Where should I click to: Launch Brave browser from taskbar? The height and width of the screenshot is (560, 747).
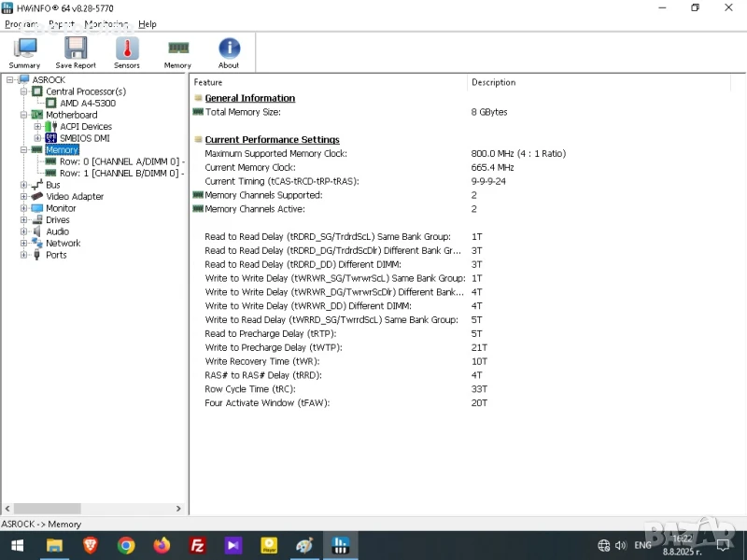click(x=90, y=545)
